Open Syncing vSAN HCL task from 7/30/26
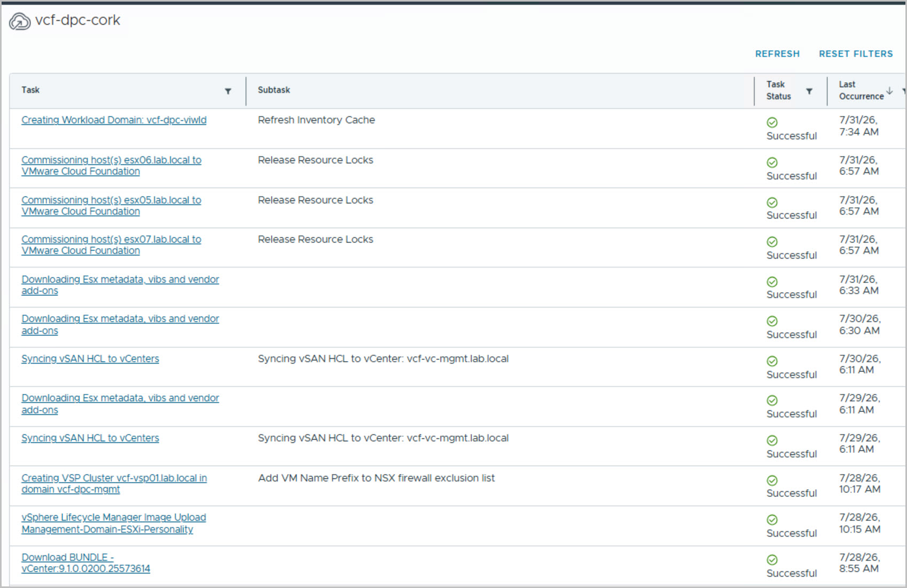 [90, 359]
